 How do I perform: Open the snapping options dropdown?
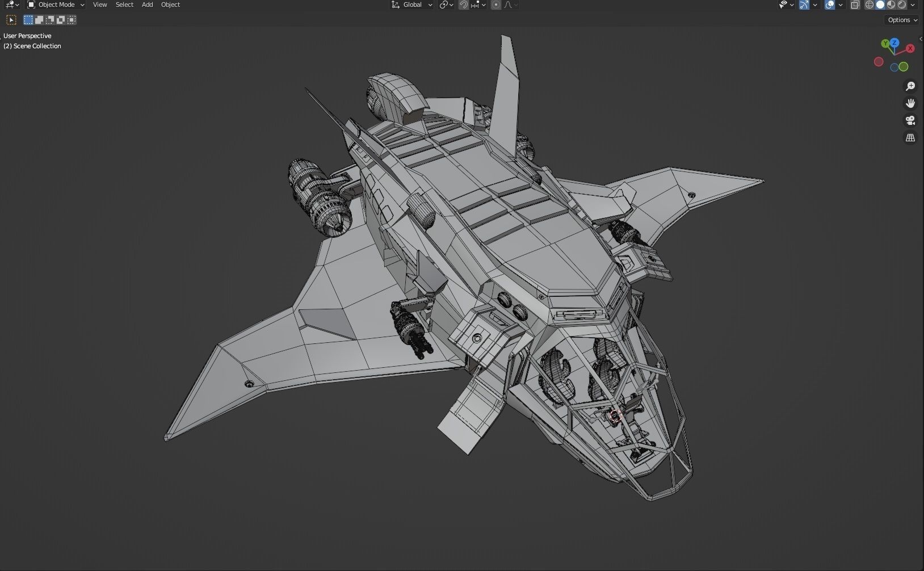pyautogui.click(x=478, y=5)
